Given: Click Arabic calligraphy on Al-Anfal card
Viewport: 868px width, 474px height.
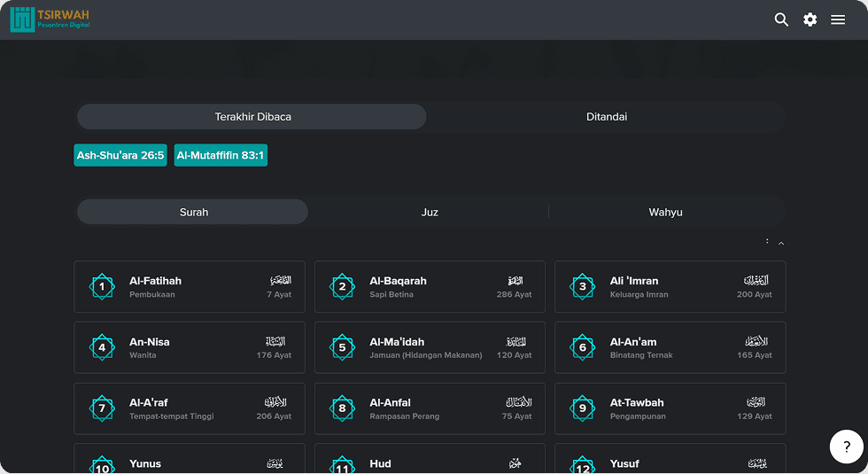Looking at the screenshot, I should (519, 402).
